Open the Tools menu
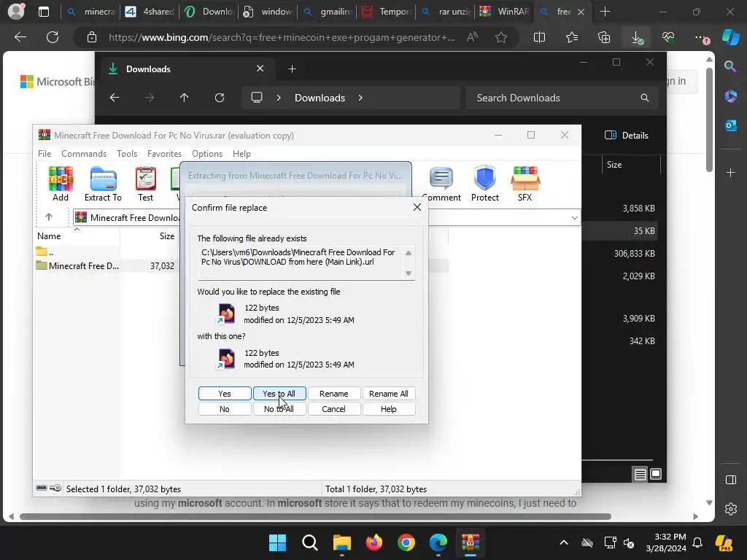This screenshot has width=747, height=560. tap(127, 154)
